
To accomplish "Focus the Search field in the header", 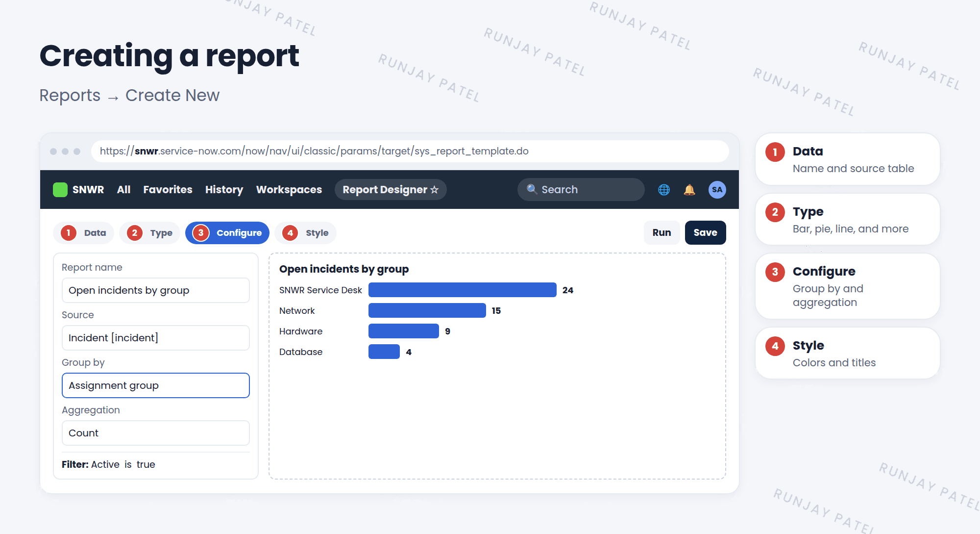I will click(x=581, y=190).
